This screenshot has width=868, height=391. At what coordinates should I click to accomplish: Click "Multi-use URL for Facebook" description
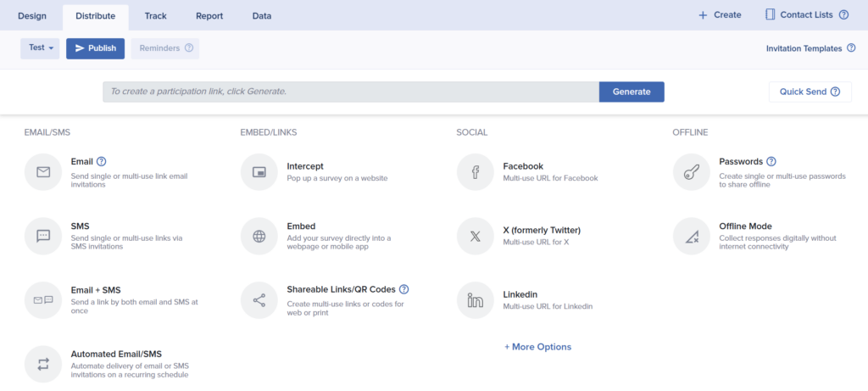tap(550, 178)
